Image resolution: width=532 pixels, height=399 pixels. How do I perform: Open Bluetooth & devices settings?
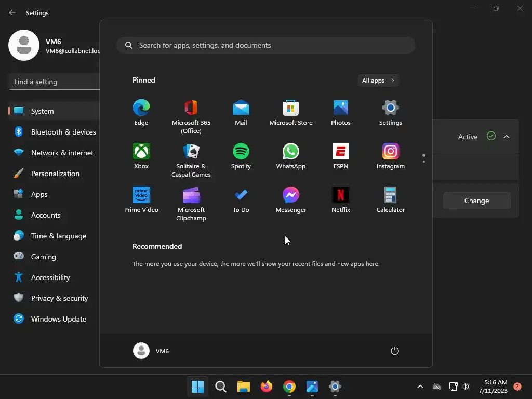pos(54,132)
